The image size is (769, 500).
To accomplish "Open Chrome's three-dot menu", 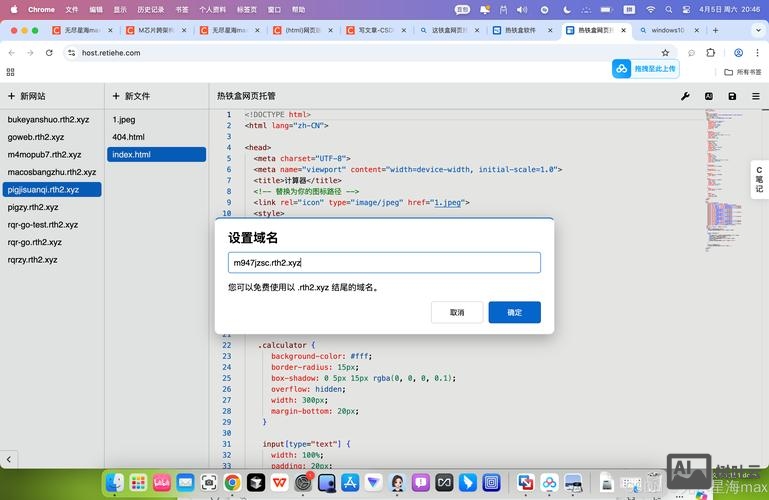I will pyautogui.click(x=757, y=53).
